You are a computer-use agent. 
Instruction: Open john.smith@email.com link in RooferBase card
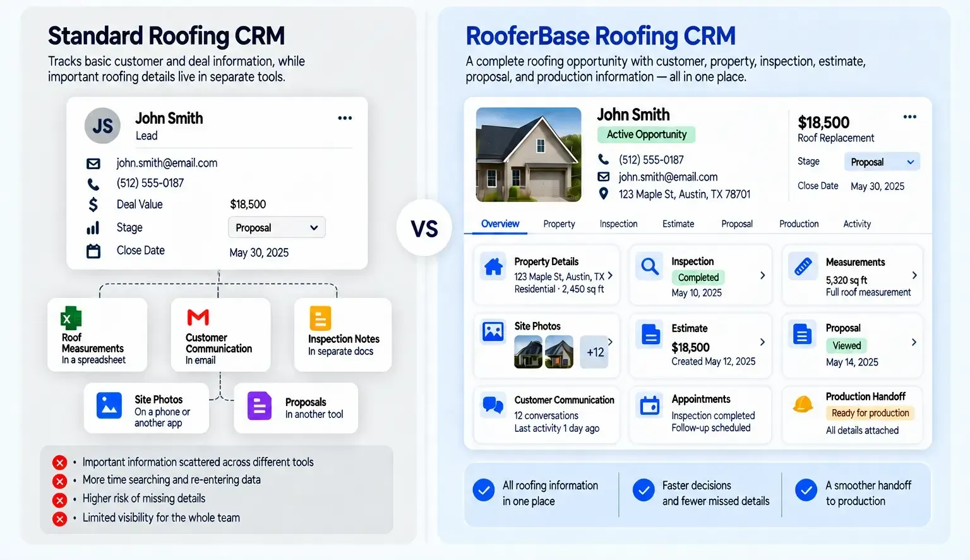[668, 177]
